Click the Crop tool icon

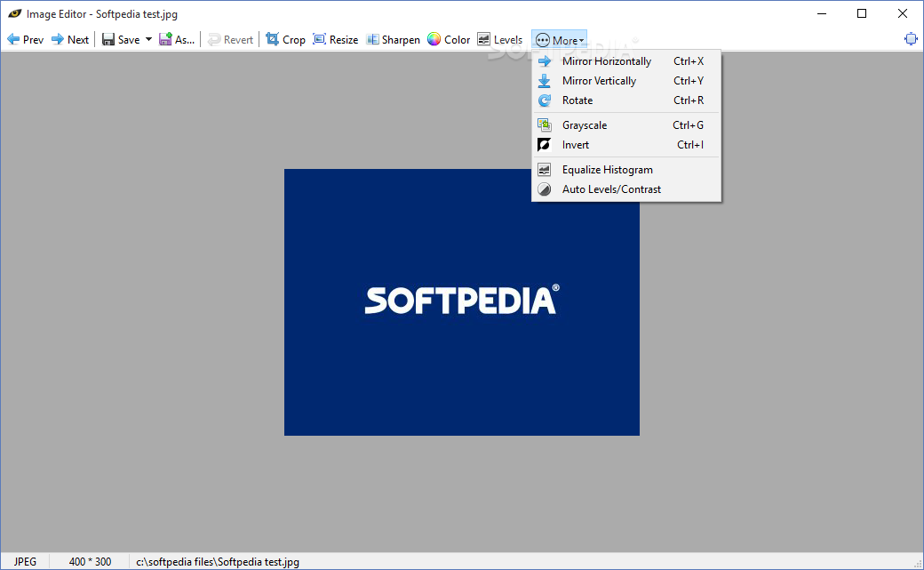pyautogui.click(x=272, y=39)
